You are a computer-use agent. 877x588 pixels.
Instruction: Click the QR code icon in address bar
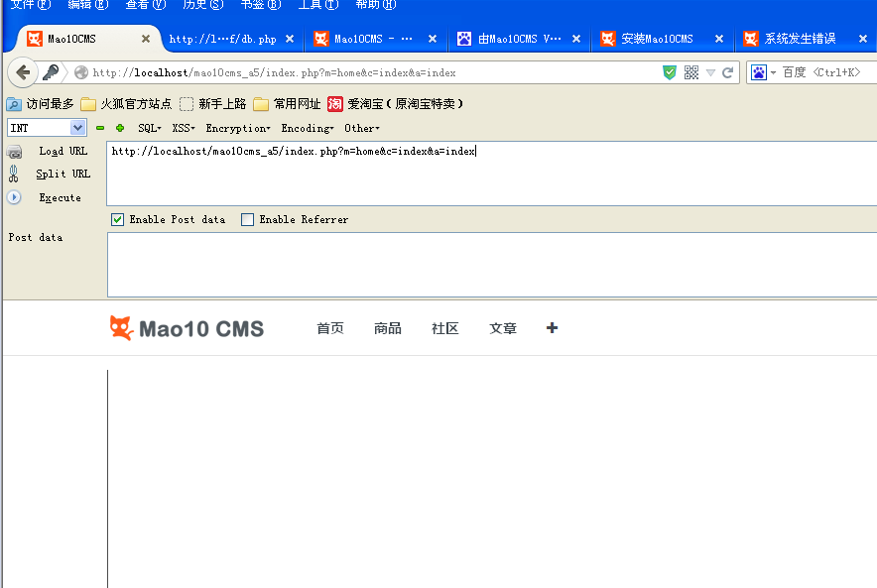691,72
